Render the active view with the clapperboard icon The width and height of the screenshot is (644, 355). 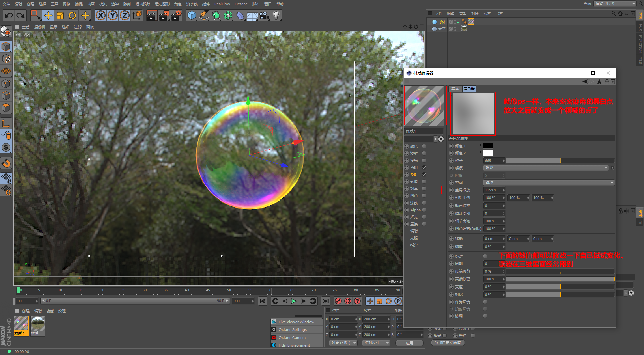(152, 15)
